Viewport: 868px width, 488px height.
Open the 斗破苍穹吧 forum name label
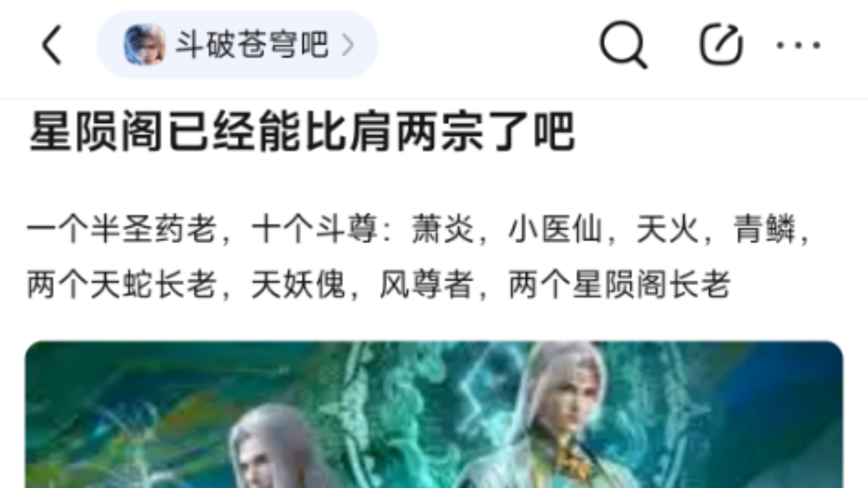pyautogui.click(x=252, y=45)
